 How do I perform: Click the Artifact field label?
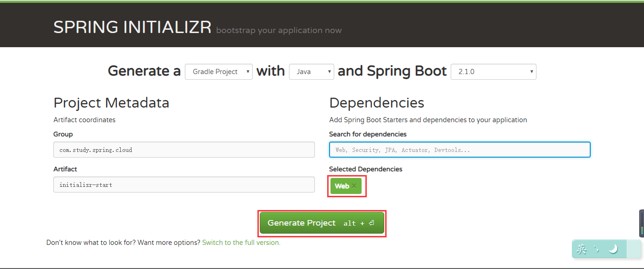tap(65, 169)
